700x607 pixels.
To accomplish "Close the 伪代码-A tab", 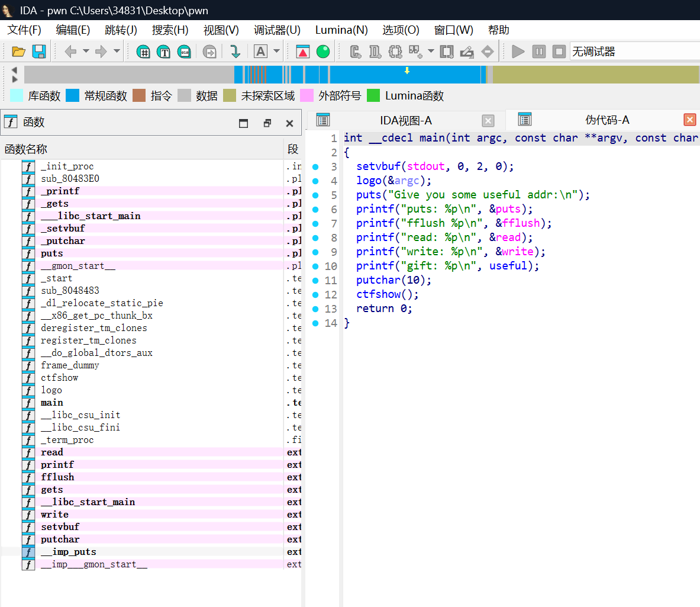I will [x=689, y=120].
